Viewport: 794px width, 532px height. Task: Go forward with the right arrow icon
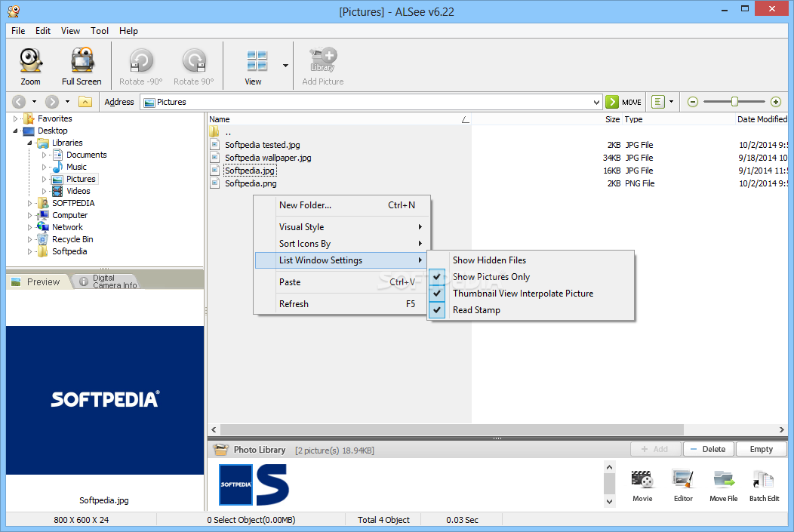click(x=51, y=102)
